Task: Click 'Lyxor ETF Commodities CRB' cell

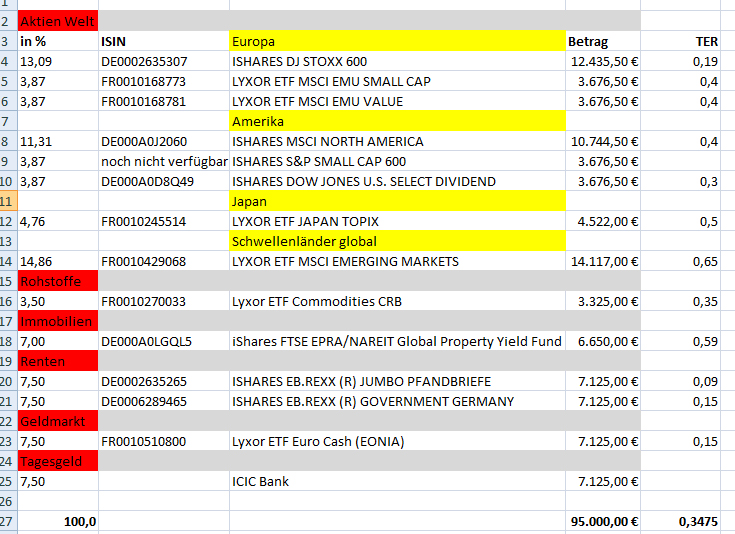Action: point(398,301)
